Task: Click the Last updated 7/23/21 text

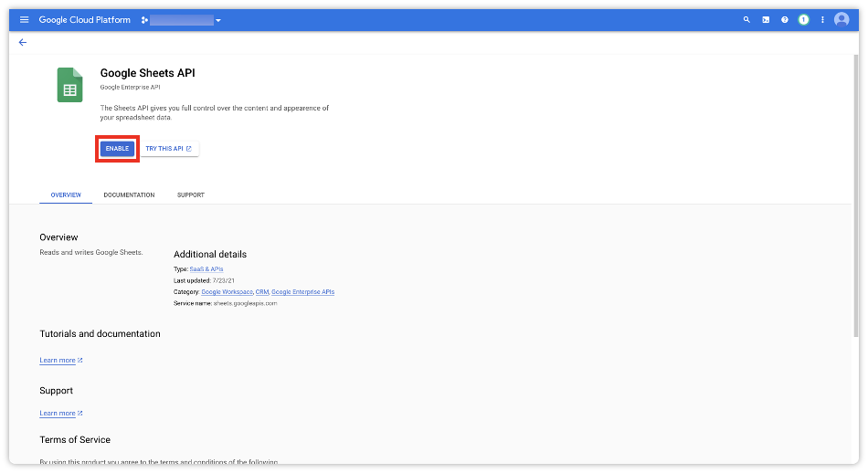Action: tap(204, 281)
